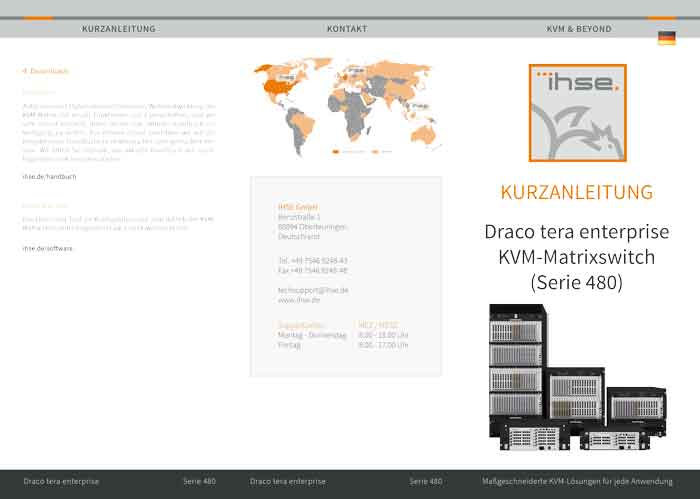Click the techsupport@ihse.de email address

tap(313, 289)
